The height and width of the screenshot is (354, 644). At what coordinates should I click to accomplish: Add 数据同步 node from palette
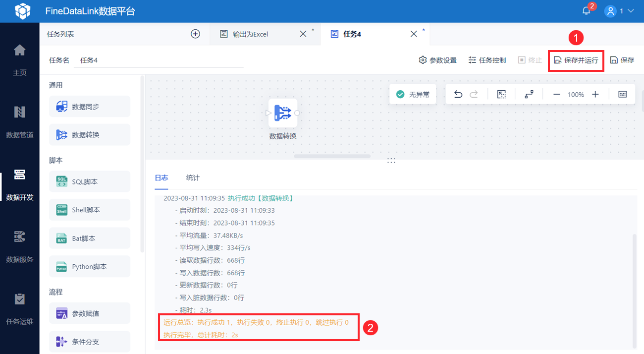click(90, 106)
